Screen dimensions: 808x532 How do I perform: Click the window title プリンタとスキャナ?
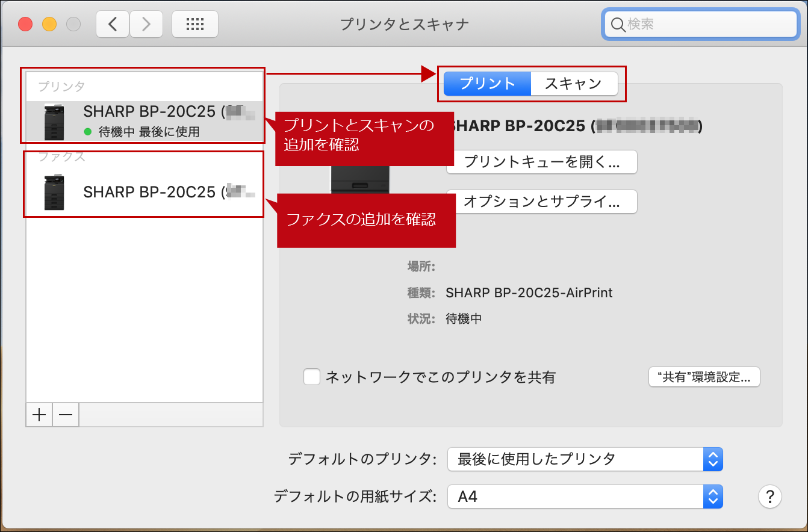(404, 24)
